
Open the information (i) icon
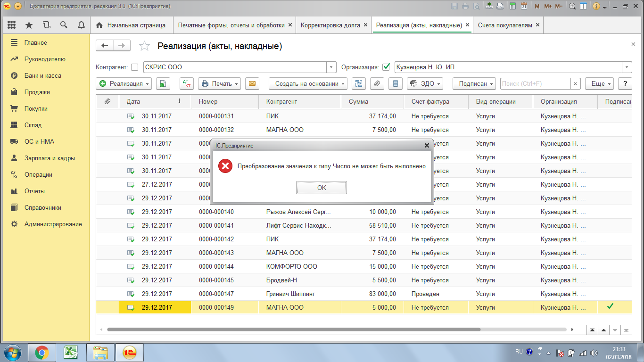pyautogui.click(x=596, y=6)
